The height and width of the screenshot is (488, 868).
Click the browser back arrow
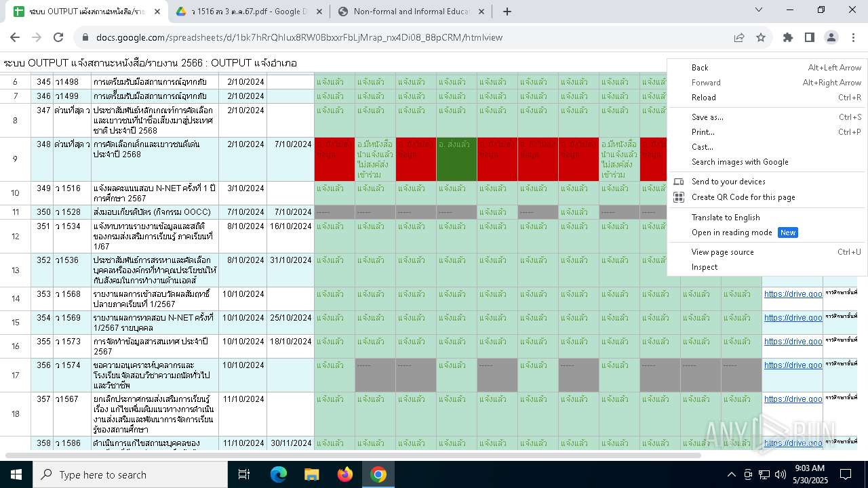(x=15, y=37)
